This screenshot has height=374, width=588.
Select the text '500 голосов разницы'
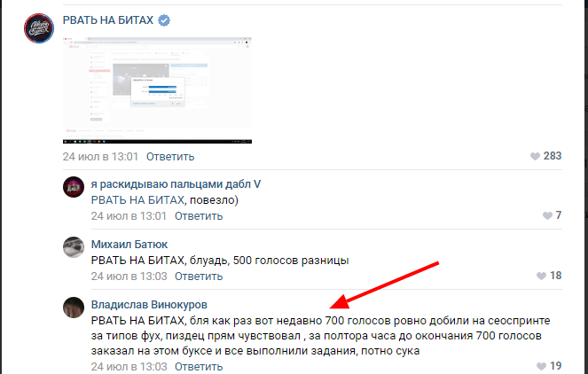(x=291, y=260)
